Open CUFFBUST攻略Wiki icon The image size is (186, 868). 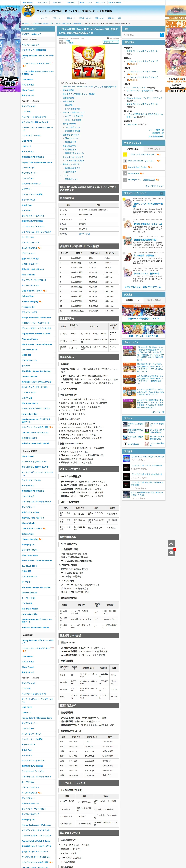point(125,437)
